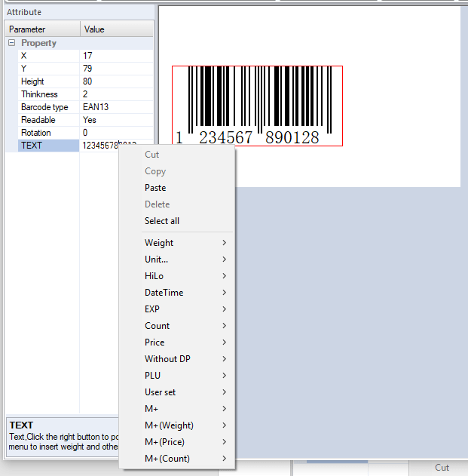Click the Property group label
The image size is (468, 476).
38,43
